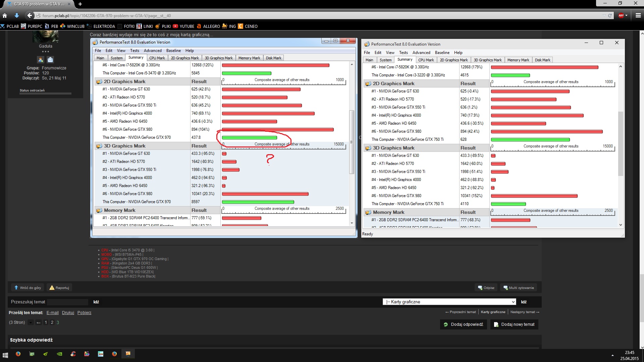
Task: Click the browser home icon
Action: (5, 15)
